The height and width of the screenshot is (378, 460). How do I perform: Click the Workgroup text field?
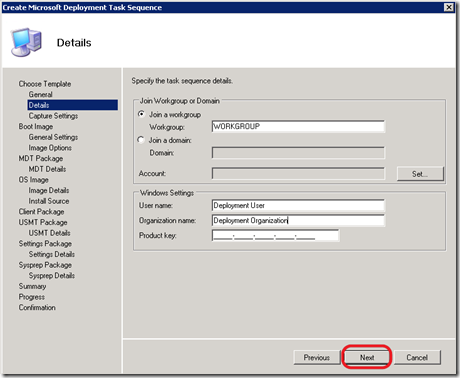[x=298, y=126]
